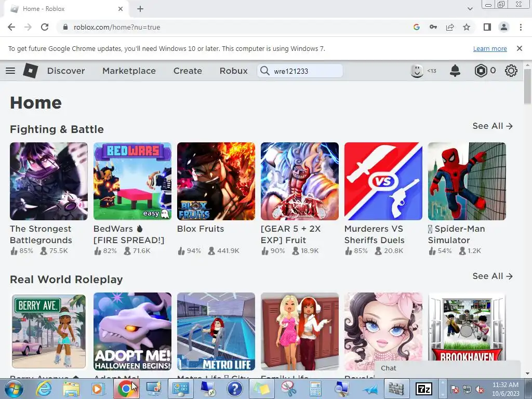Open the Create menu item

pyautogui.click(x=188, y=71)
